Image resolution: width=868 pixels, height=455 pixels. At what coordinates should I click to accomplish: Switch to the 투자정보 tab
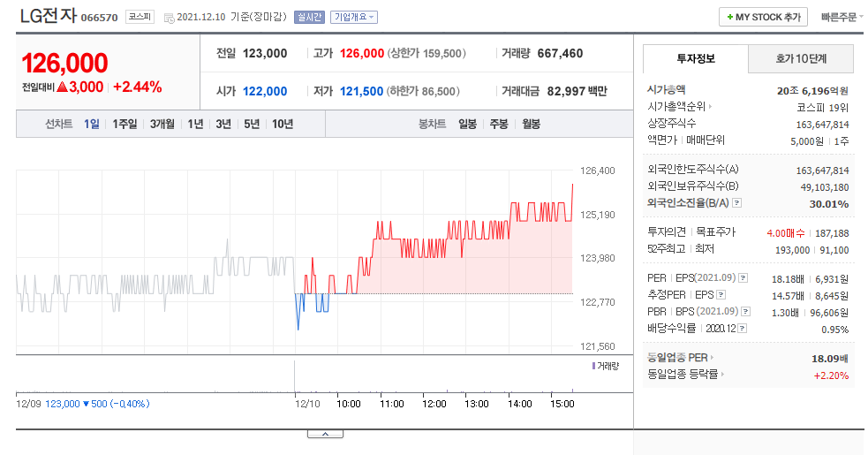695,58
